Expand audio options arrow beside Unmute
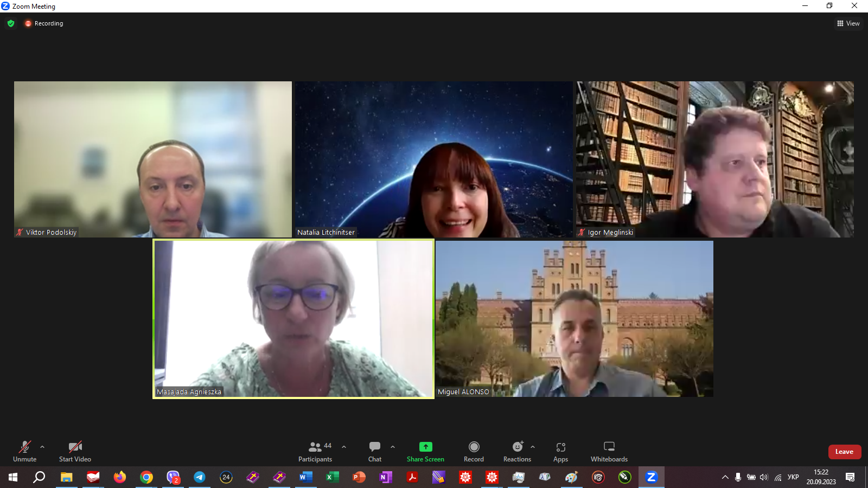The width and height of the screenshot is (868, 488). 42,447
